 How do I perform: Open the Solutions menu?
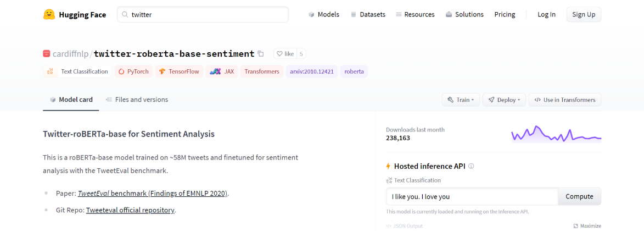pos(465,14)
